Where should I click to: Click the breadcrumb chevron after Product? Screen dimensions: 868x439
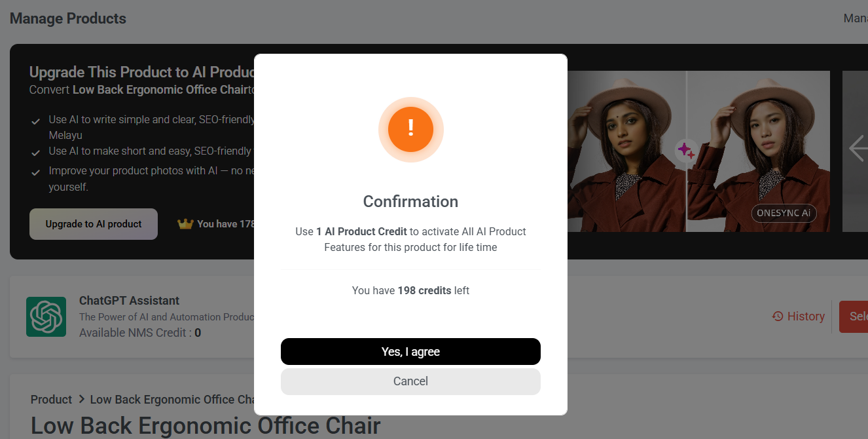pos(82,399)
